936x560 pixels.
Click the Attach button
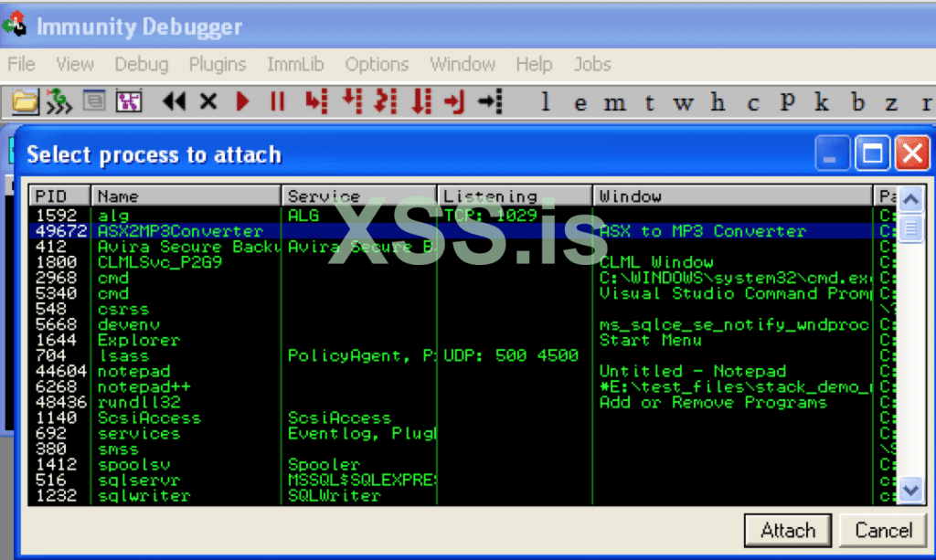coord(787,530)
